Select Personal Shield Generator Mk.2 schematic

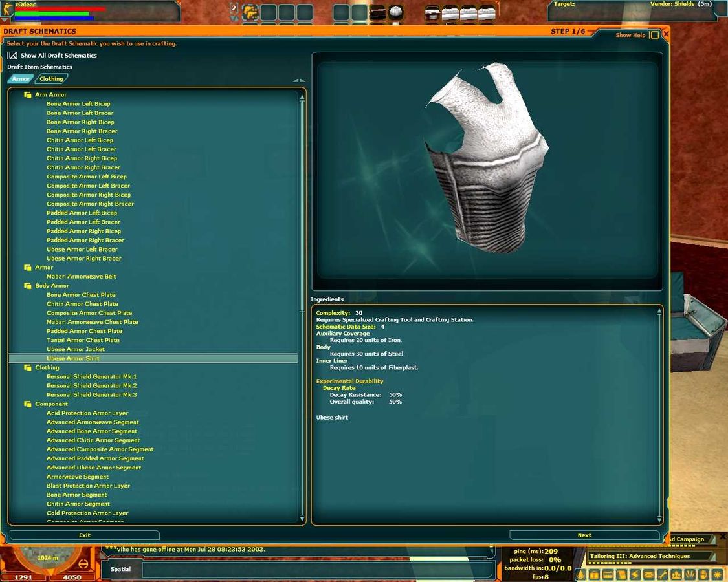pyautogui.click(x=91, y=386)
